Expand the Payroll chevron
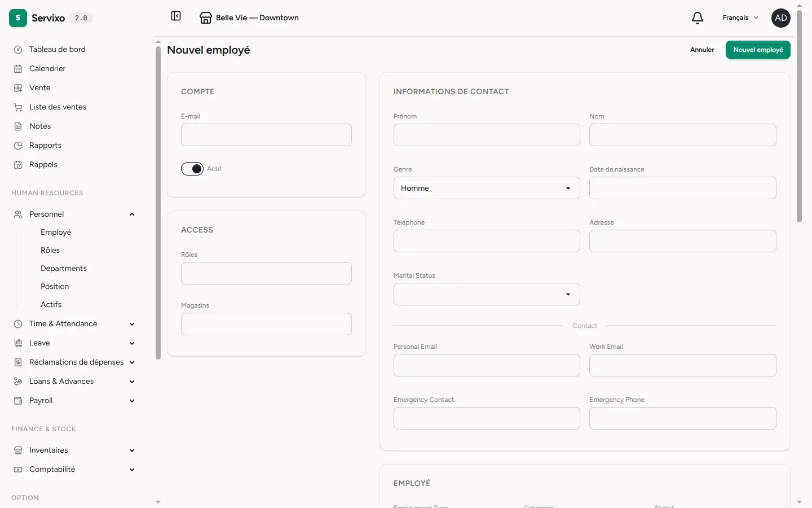This screenshot has width=812, height=508. pos(132,401)
